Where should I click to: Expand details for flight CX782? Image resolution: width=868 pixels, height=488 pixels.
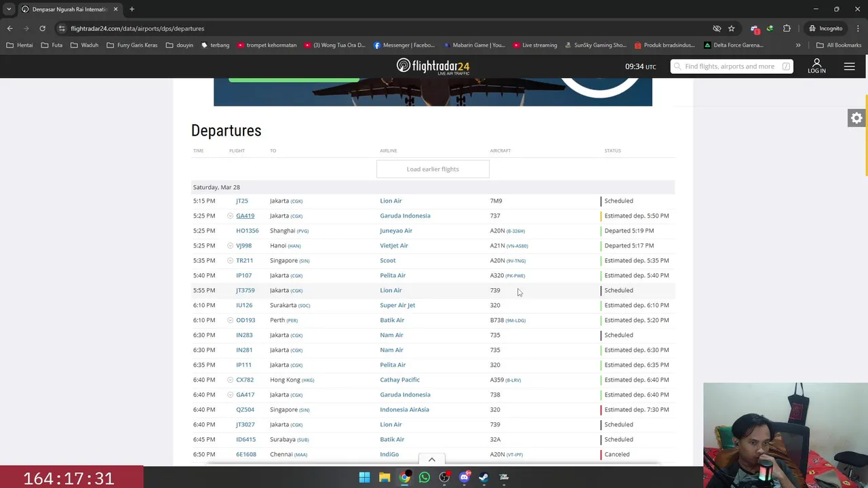point(231,380)
